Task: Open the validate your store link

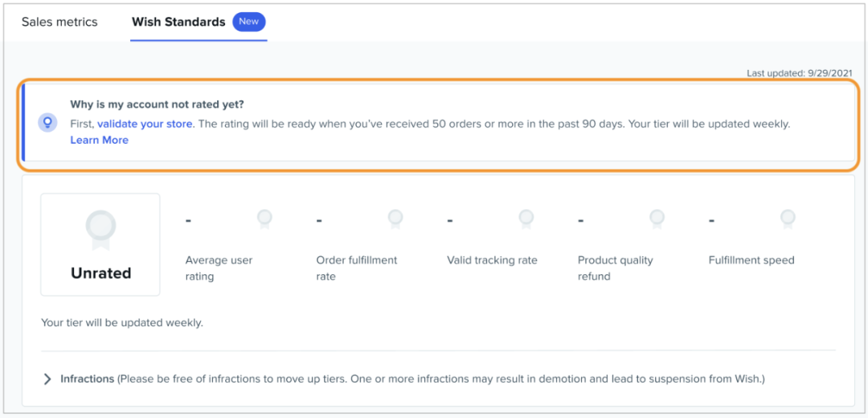Action: [x=145, y=124]
